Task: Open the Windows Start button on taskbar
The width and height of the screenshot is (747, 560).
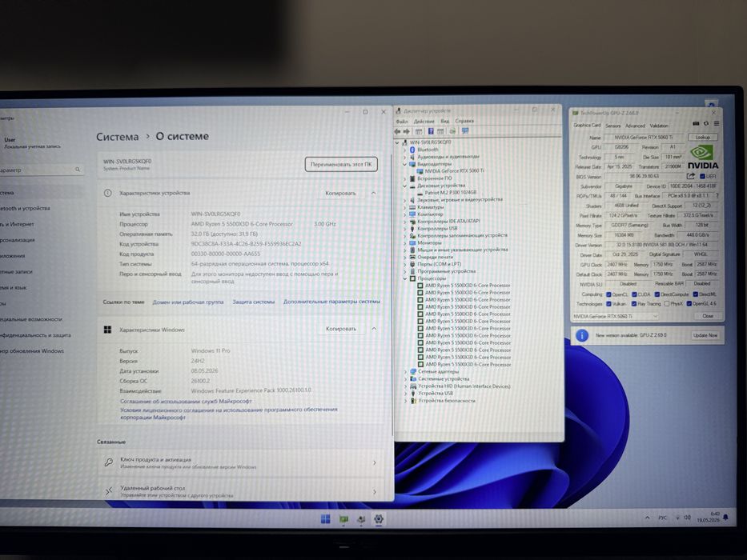Action: click(325, 519)
